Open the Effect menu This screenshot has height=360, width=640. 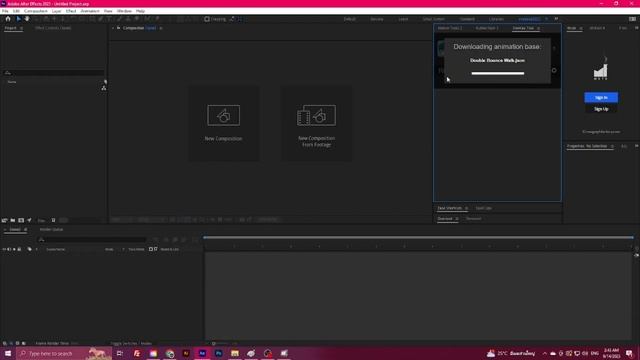(71, 11)
